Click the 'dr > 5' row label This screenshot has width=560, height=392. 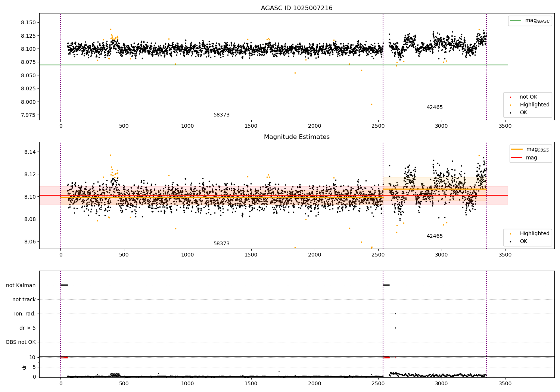[x=28, y=328]
